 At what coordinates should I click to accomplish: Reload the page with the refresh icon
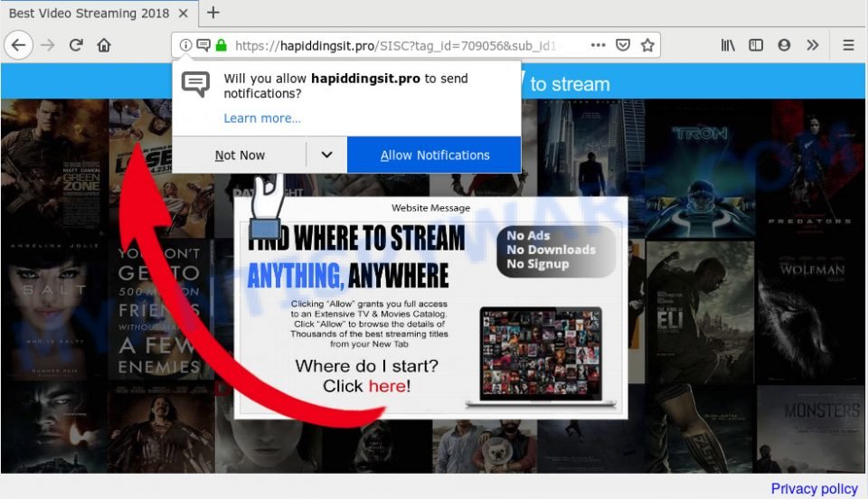[76, 45]
